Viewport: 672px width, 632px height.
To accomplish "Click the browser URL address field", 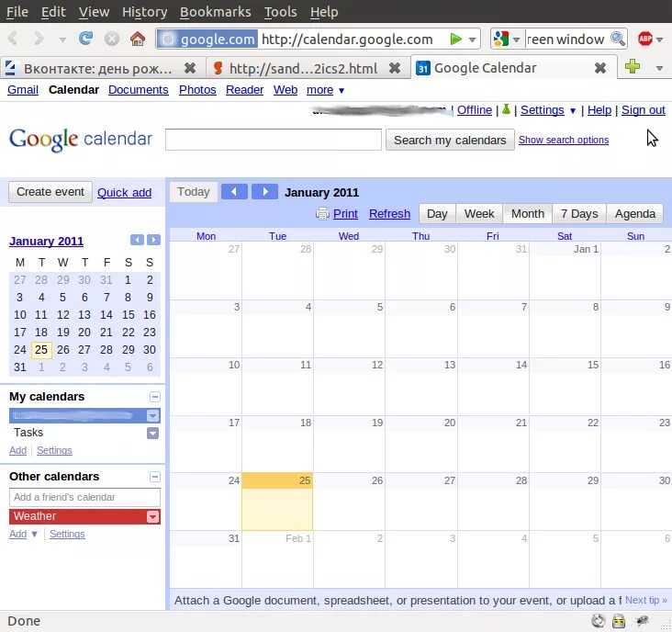I will pos(353,39).
